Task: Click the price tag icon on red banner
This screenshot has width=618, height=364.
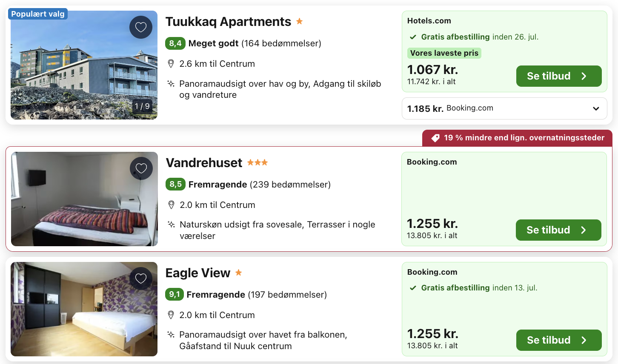Action: pos(435,138)
